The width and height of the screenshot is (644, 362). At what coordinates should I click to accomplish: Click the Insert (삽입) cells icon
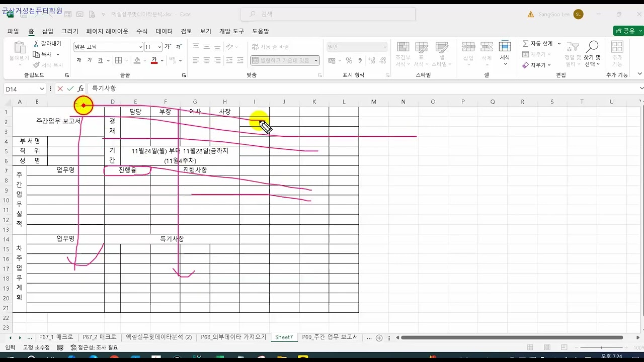[468, 47]
